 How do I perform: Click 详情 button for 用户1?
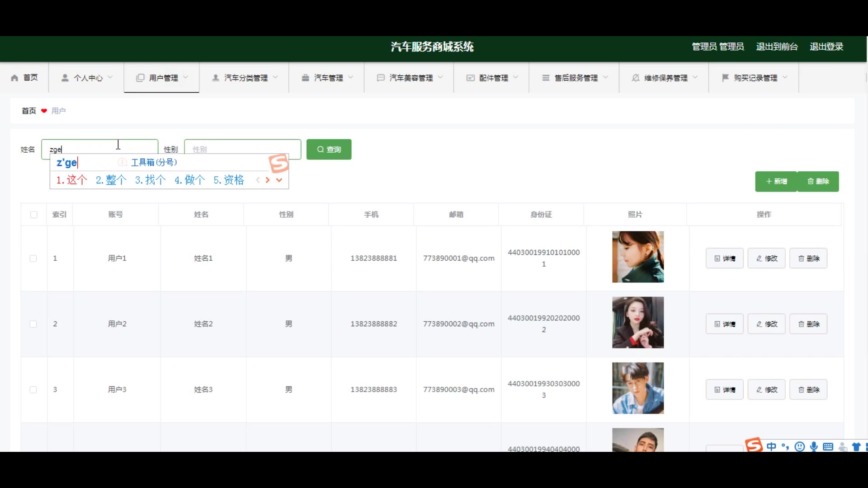pyautogui.click(x=725, y=258)
